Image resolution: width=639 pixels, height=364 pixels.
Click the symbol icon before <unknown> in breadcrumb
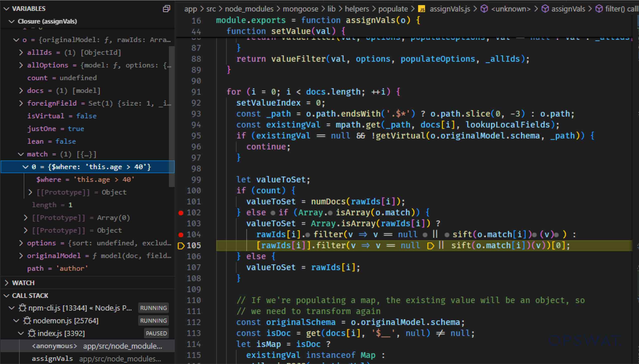coord(484,9)
